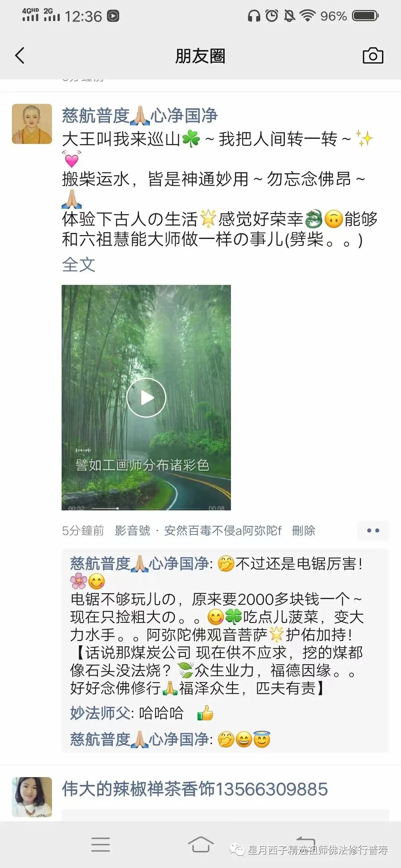
Task: Play the bamboo forest video
Action: (x=146, y=398)
